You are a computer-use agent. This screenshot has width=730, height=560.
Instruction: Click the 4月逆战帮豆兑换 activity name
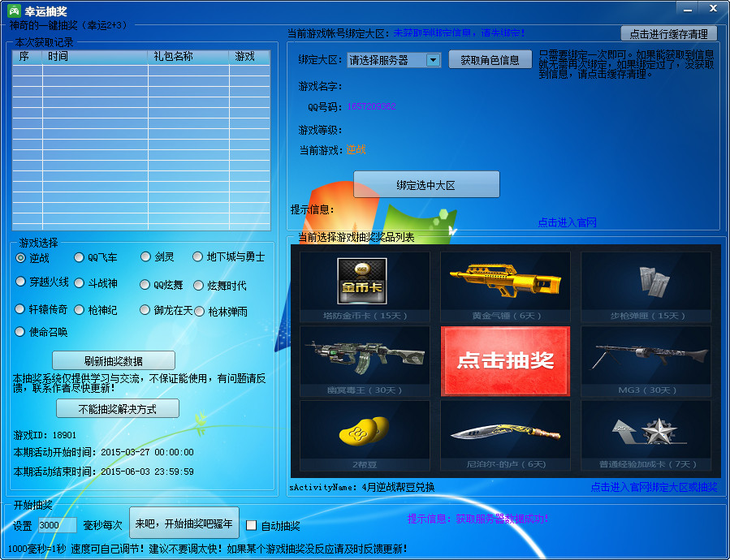pyautogui.click(x=398, y=488)
